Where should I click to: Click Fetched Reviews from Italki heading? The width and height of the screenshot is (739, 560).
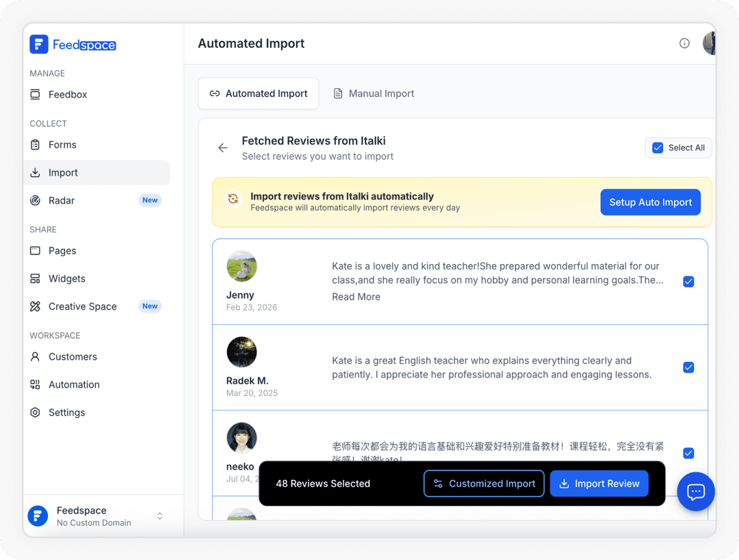[313, 141]
